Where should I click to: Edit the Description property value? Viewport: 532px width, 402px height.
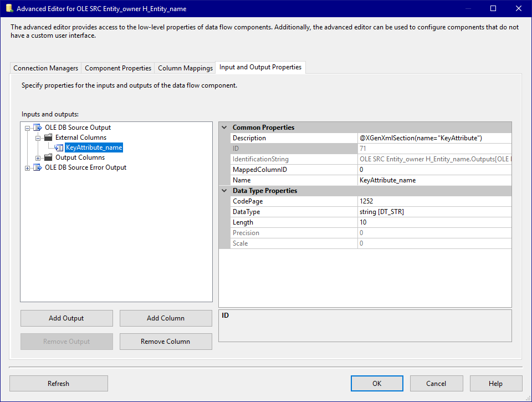434,138
